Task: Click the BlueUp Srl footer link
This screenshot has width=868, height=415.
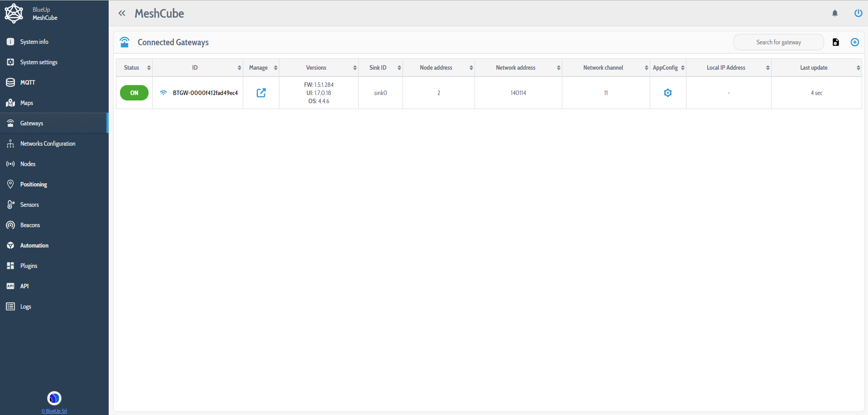Action: 54,411
